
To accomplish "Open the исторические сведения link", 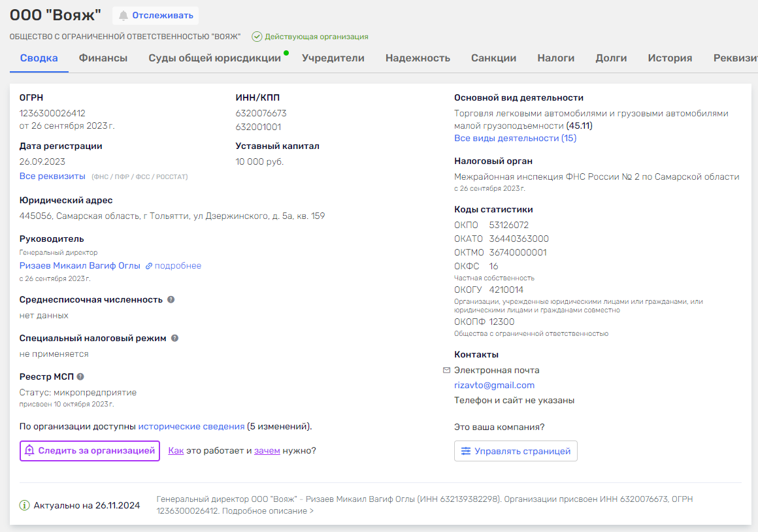I will pos(191,426).
